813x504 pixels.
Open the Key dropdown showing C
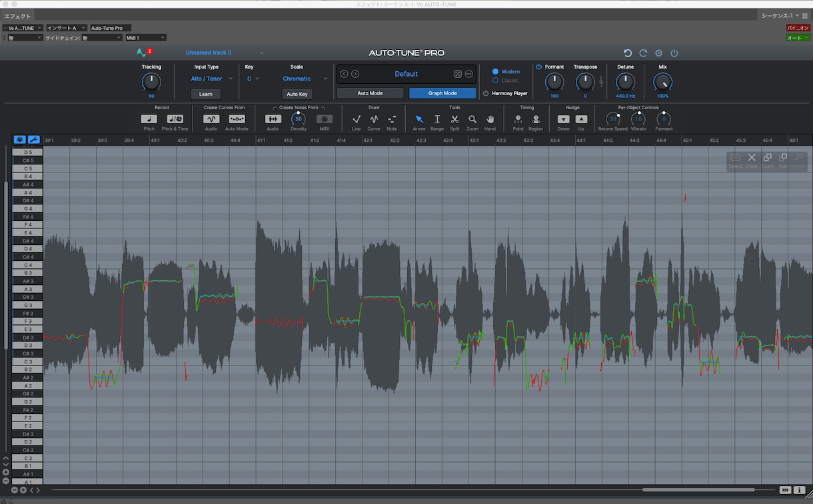253,79
